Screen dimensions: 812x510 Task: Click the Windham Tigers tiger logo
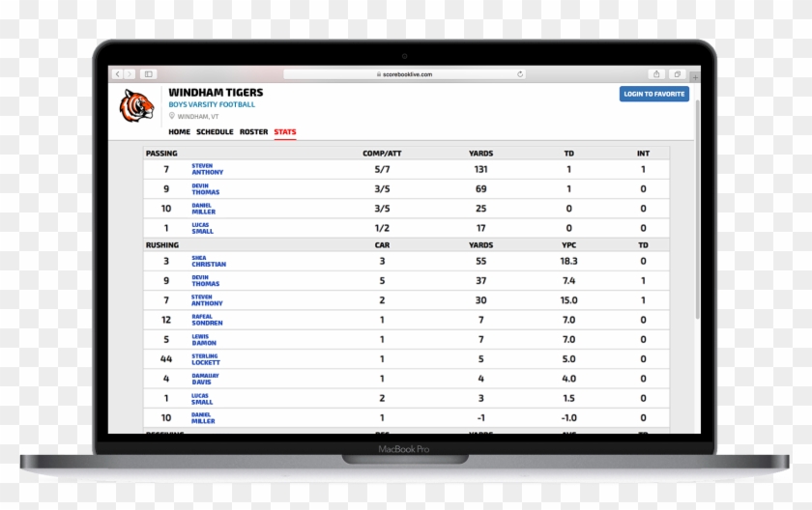pos(136,105)
